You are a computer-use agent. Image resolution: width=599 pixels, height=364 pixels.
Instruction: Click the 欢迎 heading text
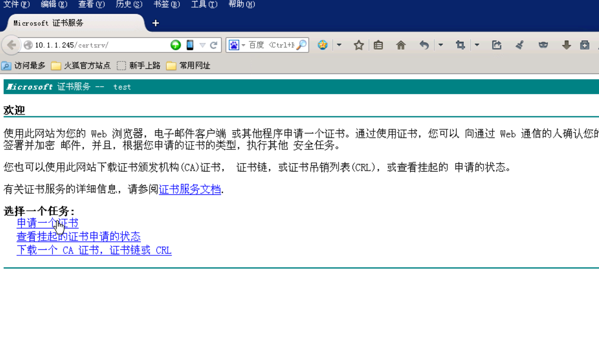tap(14, 110)
